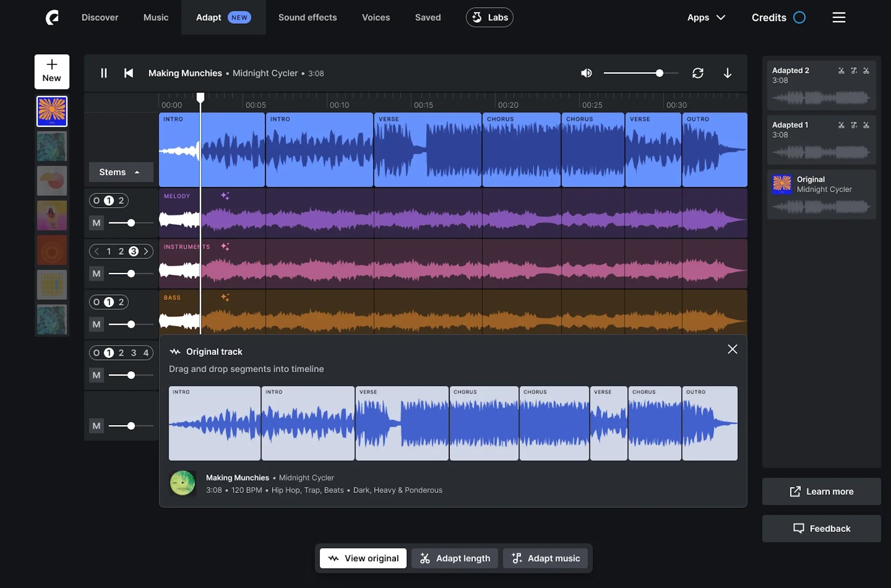
Task: Click the next-variation chevron on the Instruments stem
Action: (x=146, y=251)
